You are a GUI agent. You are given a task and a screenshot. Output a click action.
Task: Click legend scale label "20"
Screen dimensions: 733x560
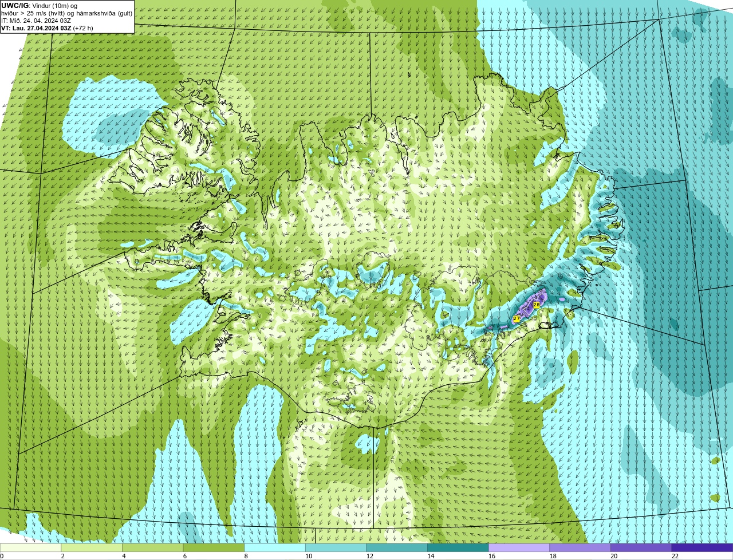(x=614, y=556)
